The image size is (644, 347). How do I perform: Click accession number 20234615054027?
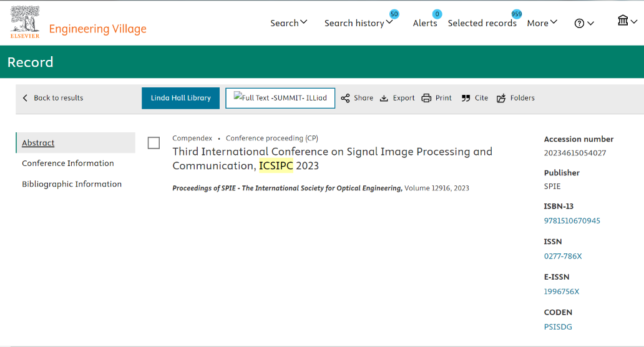(575, 153)
